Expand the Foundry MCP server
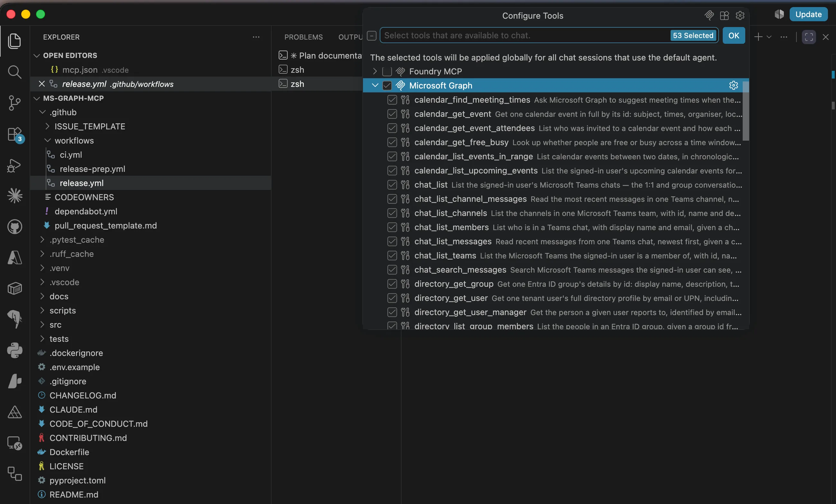The width and height of the screenshot is (836, 504). point(375,71)
